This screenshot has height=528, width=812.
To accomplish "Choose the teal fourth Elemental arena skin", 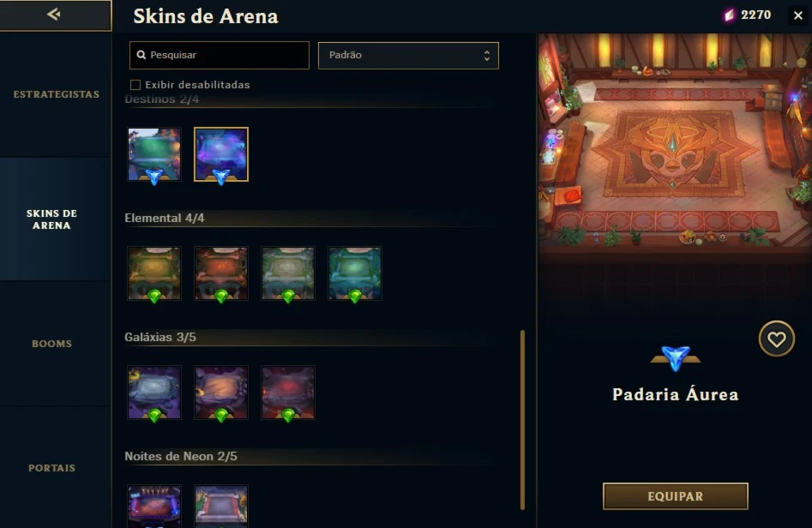I will [355, 273].
